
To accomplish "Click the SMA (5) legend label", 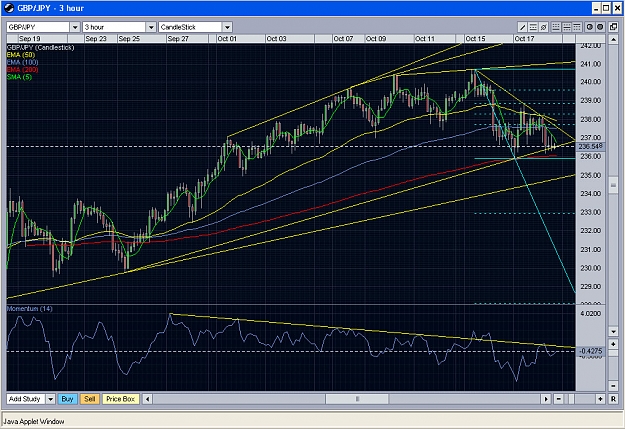I will [19, 77].
